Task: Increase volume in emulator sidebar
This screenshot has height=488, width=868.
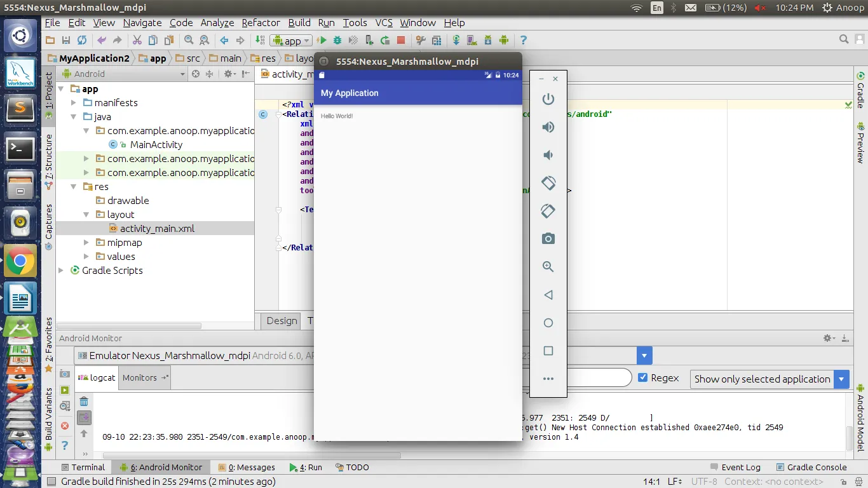Action: point(548,127)
